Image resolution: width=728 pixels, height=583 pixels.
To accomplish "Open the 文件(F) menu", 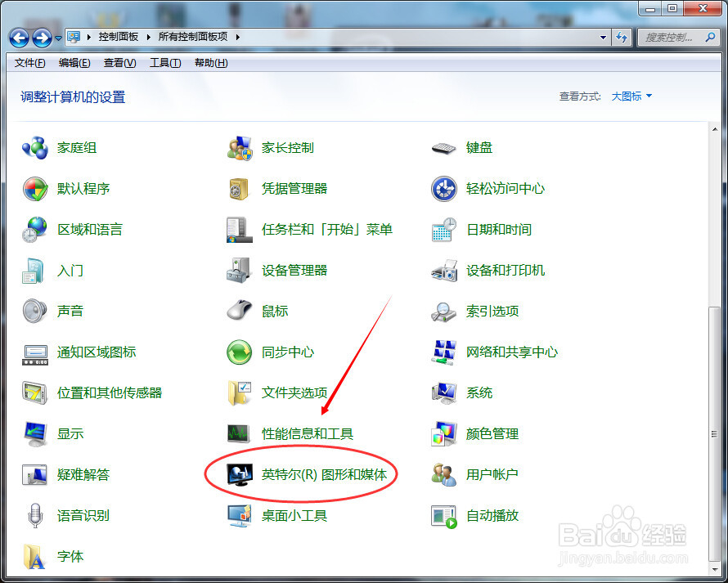I will tap(29, 63).
